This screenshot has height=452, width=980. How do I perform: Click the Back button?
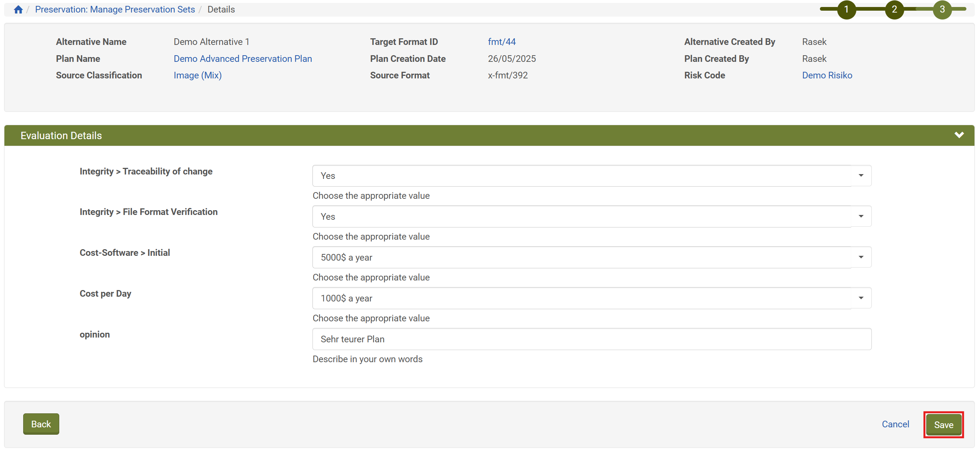(x=41, y=424)
